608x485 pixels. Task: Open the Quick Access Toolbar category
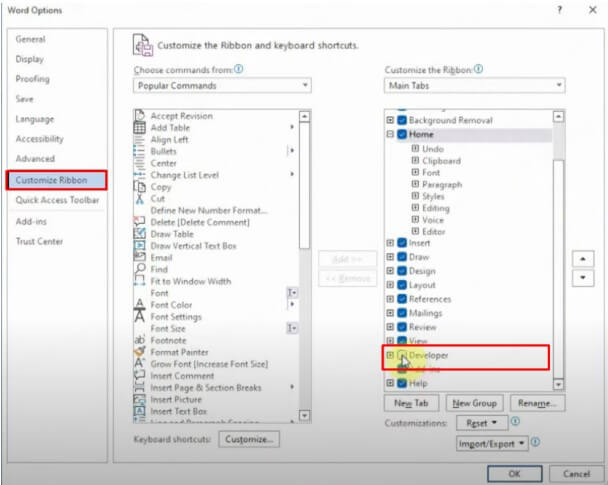tap(57, 200)
